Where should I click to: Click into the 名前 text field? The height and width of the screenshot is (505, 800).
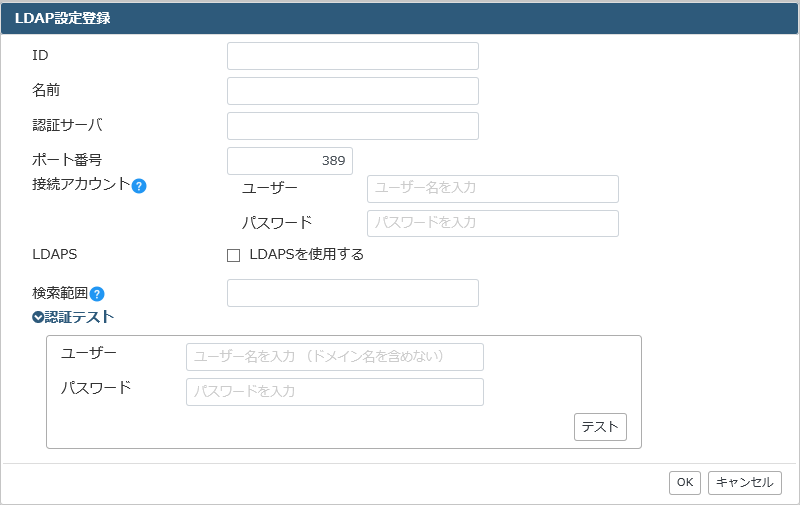[x=353, y=91]
